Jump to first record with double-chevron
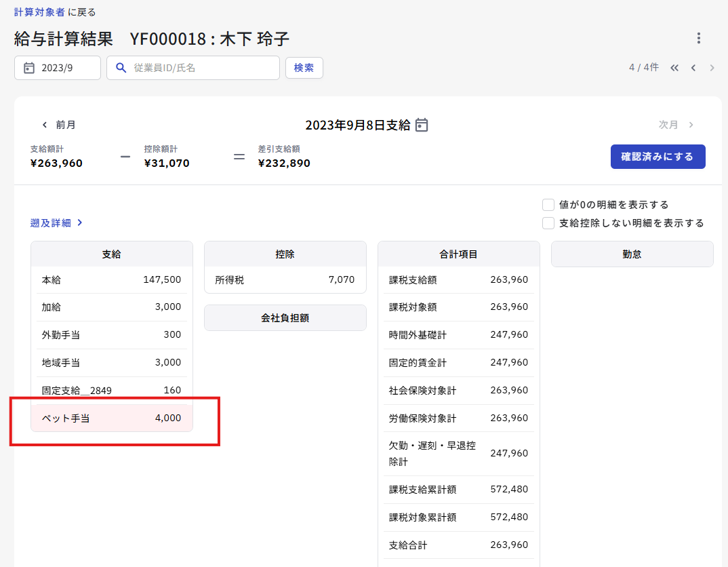The height and width of the screenshot is (567, 728). [674, 68]
